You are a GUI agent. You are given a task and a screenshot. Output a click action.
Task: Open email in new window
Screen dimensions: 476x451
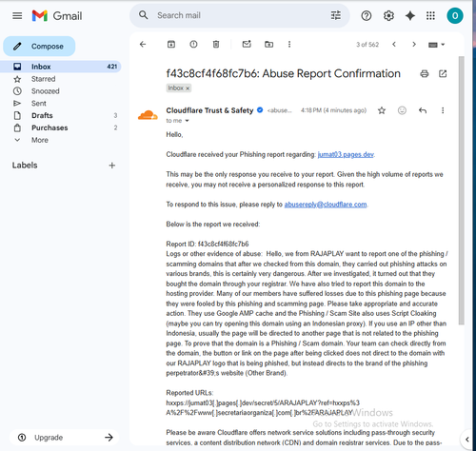click(x=443, y=74)
